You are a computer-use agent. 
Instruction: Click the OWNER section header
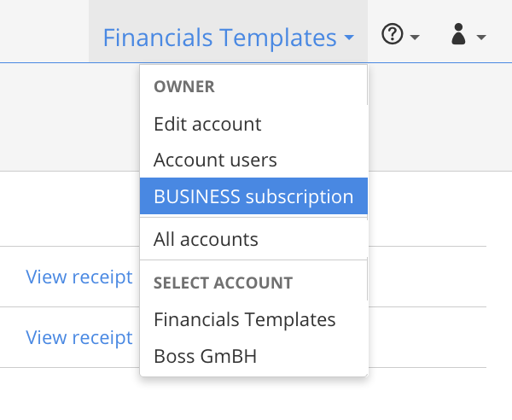click(184, 87)
